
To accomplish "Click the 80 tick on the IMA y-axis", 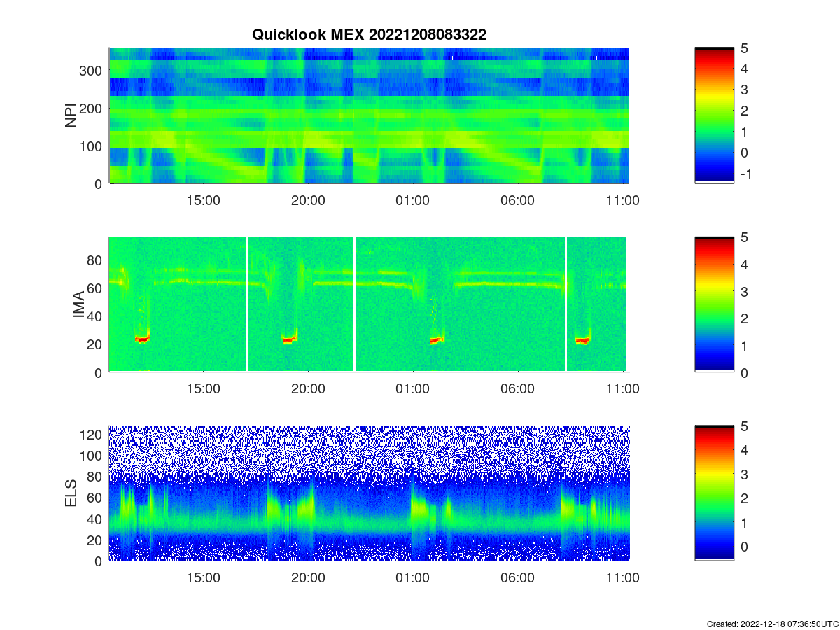I will coord(95,260).
